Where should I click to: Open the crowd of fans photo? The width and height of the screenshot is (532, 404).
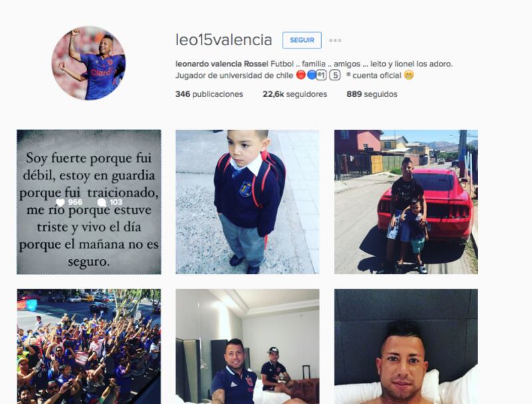click(89, 346)
